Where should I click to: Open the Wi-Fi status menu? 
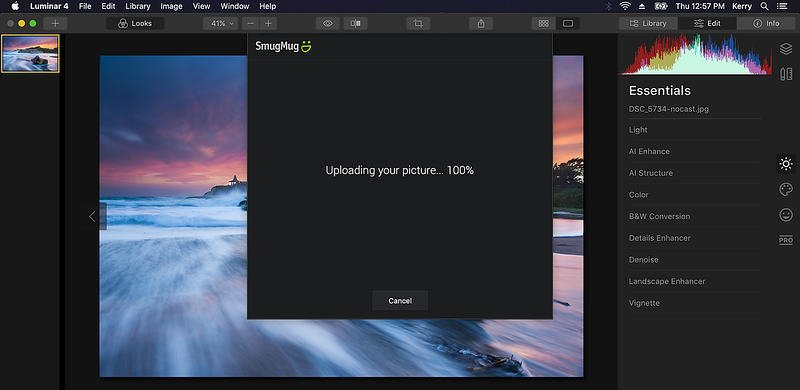pyautogui.click(x=624, y=6)
